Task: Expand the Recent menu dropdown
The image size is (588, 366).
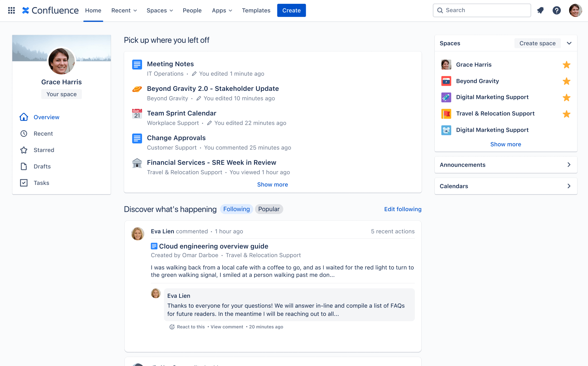Action: 124,10
